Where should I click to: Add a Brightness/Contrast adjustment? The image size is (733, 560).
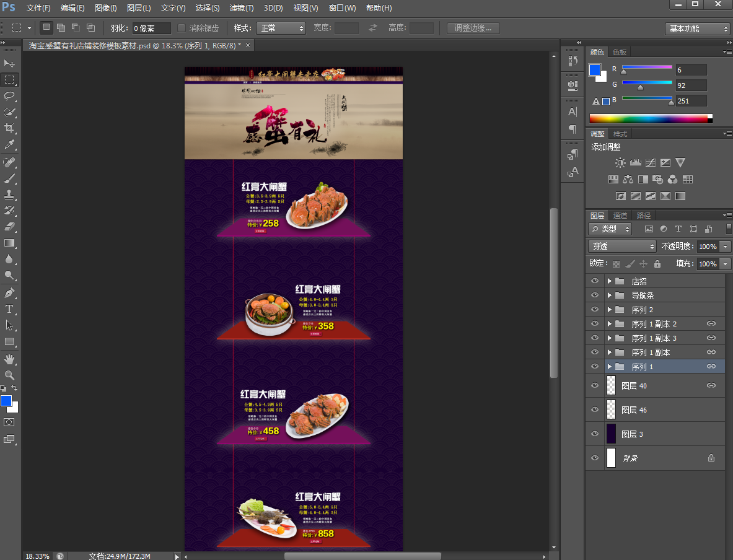[620, 163]
